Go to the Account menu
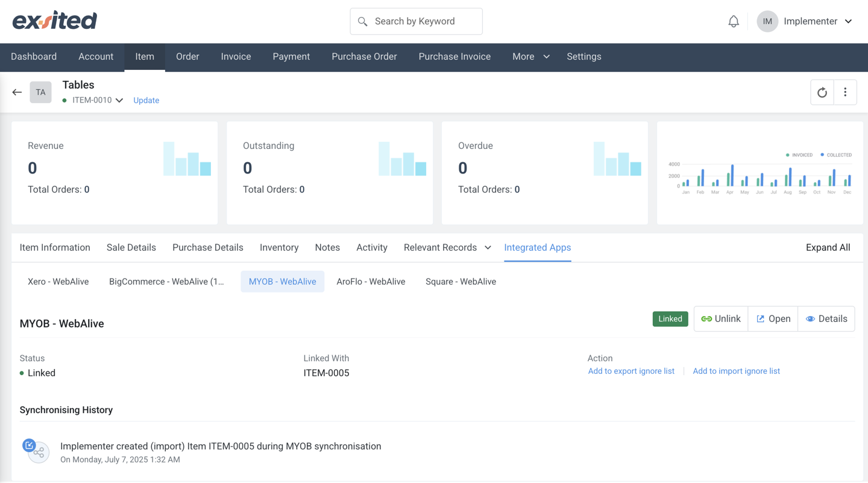The width and height of the screenshot is (868, 483). tap(96, 57)
